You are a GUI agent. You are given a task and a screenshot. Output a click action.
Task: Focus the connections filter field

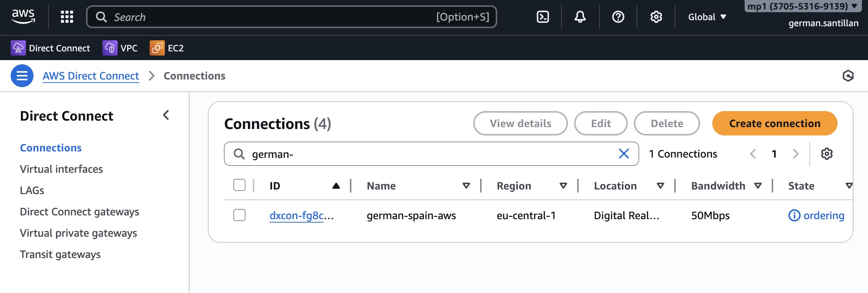(431, 154)
